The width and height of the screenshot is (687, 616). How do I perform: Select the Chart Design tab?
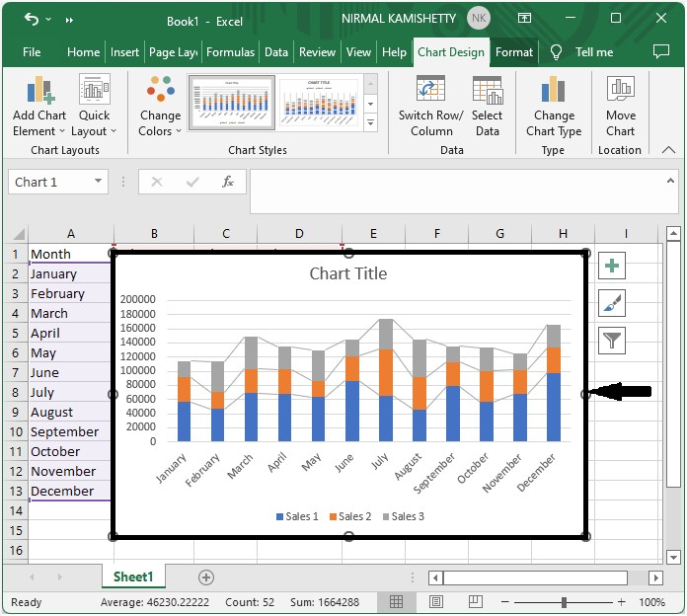point(451,52)
